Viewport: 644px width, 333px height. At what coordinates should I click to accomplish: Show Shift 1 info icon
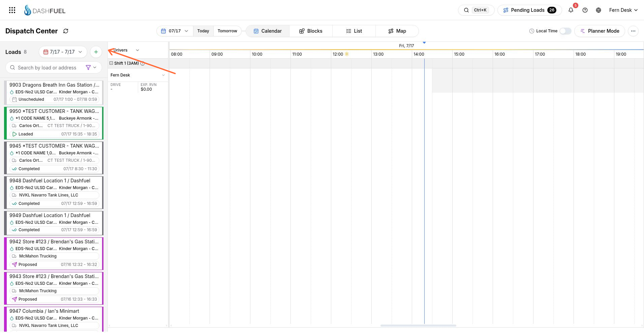[143, 63]
